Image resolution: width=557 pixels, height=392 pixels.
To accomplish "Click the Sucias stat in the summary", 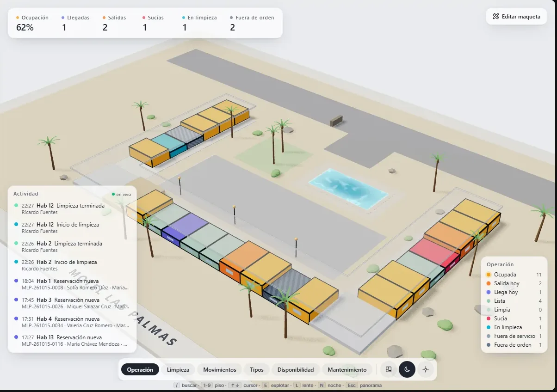I will (153, 23).
